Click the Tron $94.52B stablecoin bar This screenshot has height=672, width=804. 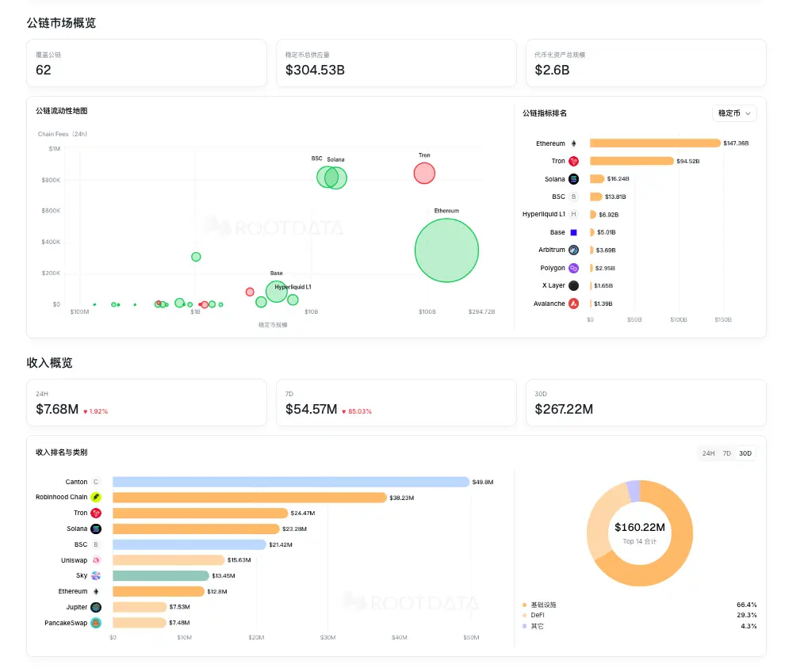632,161
